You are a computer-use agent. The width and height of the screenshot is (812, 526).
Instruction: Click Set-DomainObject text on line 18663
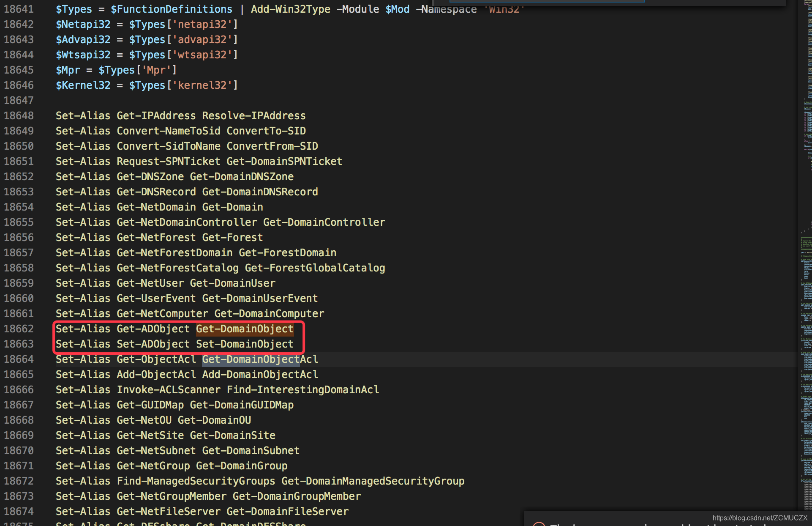pyautogui.click(x=245, y=344)
